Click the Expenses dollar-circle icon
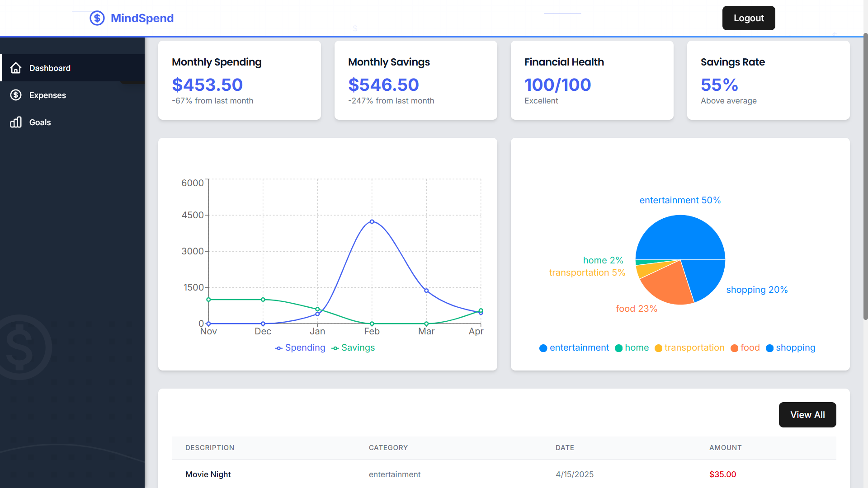The height and width of the screenshot is (488, 868). pyautogui.click(x=16, y=95)
